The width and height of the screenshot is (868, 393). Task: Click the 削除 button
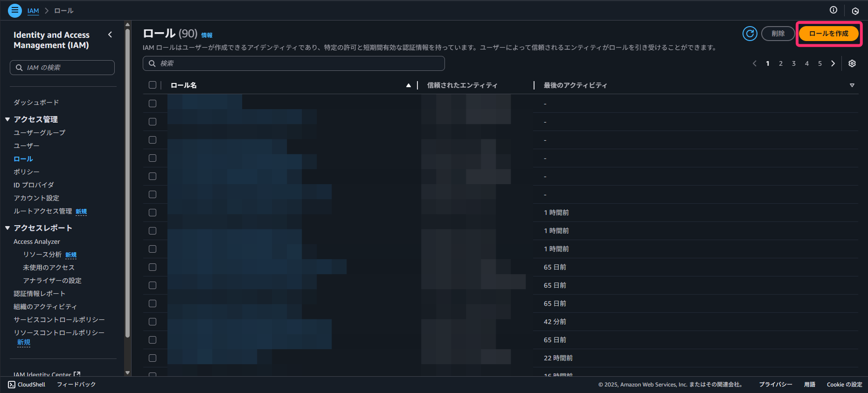[778, 34]
